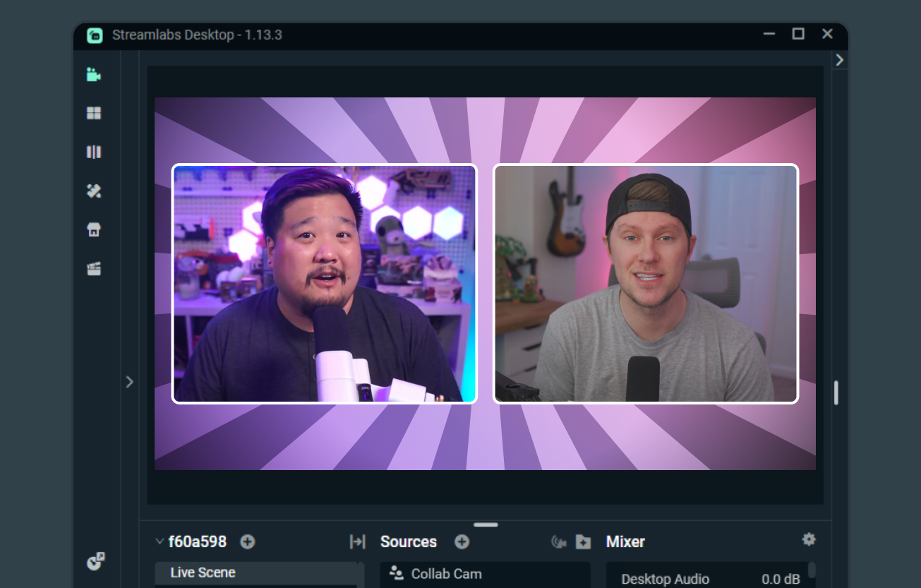Click the f60a598 collection name
This screenshot has height=588, width=921.
coord(198,541)
